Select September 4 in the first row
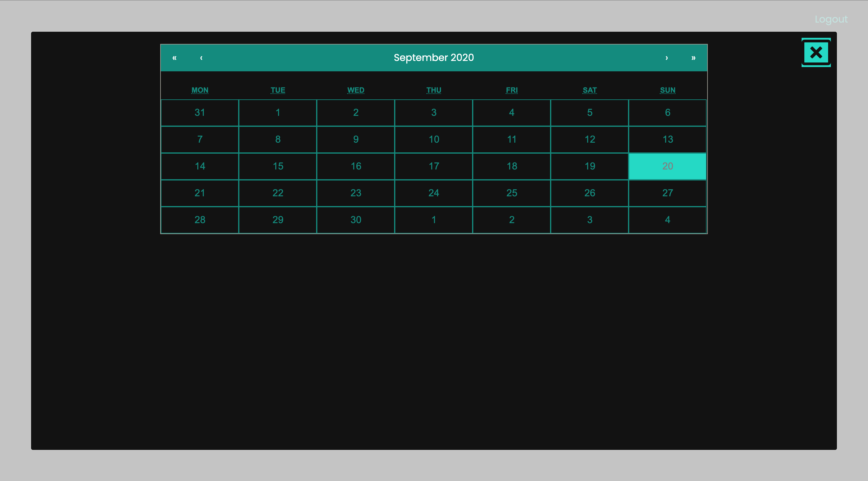The image size is (868, 481). pos(511,113)
